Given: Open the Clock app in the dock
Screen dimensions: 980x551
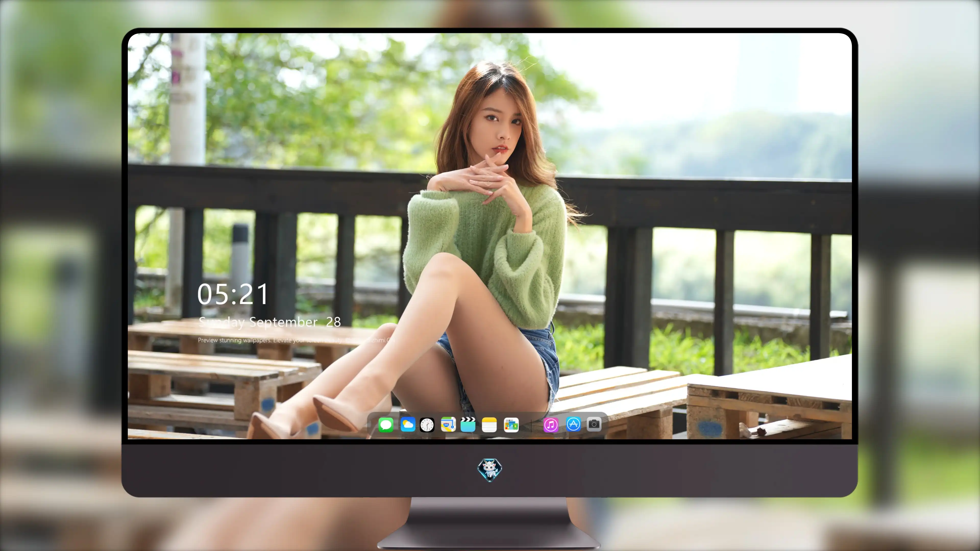Looking at the screenshot, I should [427, 424].
